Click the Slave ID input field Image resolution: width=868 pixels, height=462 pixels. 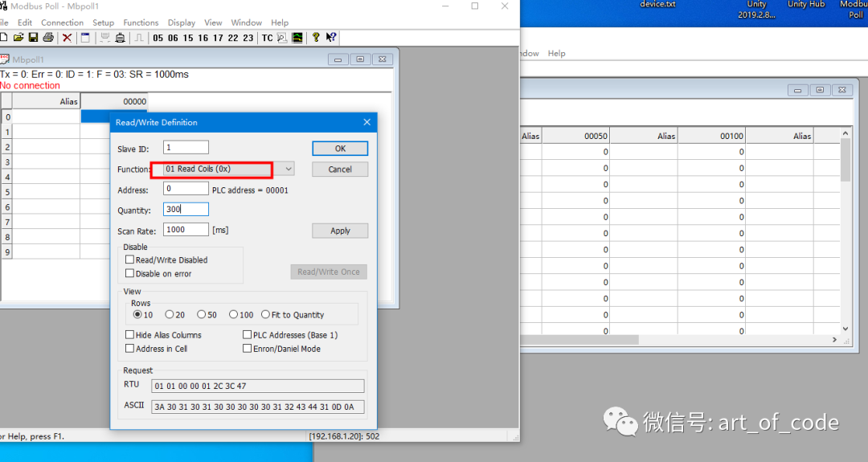[x=186, y=147]
